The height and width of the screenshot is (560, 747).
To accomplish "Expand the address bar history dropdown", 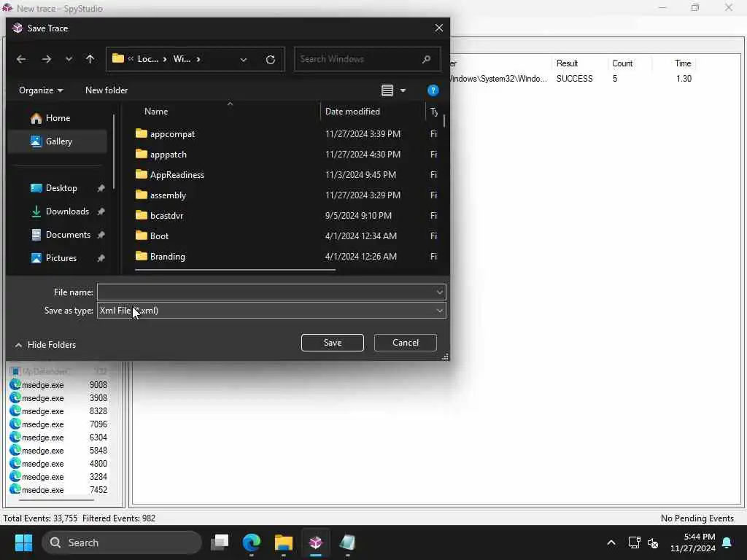I will tap(244, 60).
